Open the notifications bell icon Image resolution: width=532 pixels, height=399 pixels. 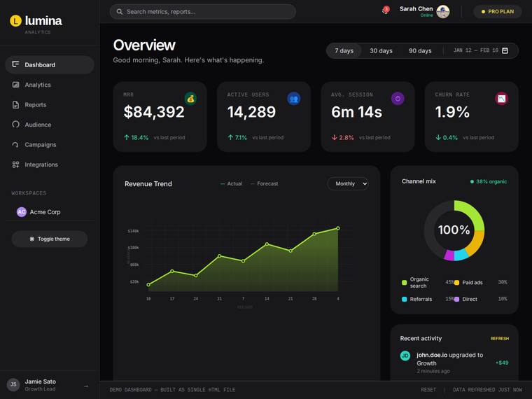[x=386, y=10]
